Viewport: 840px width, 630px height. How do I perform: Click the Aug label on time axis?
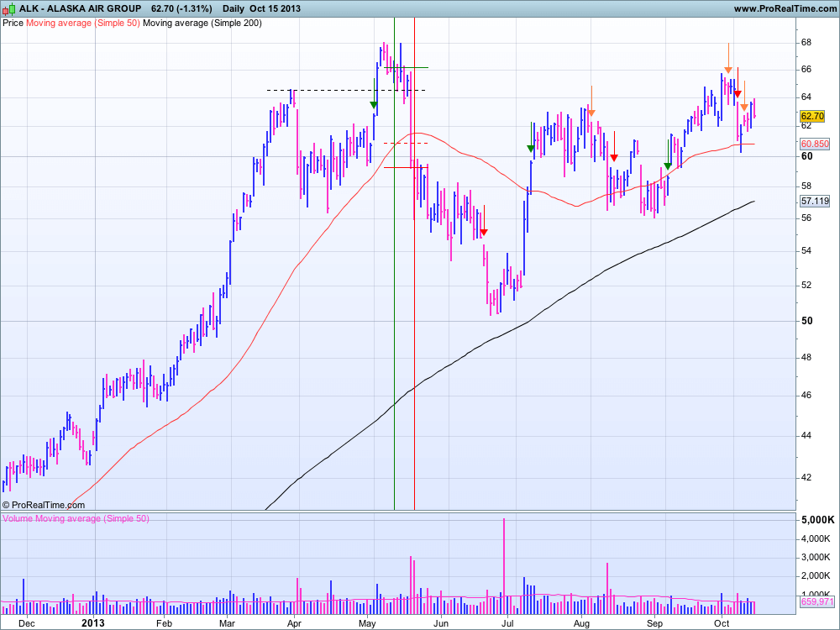[x=581, y=623]
